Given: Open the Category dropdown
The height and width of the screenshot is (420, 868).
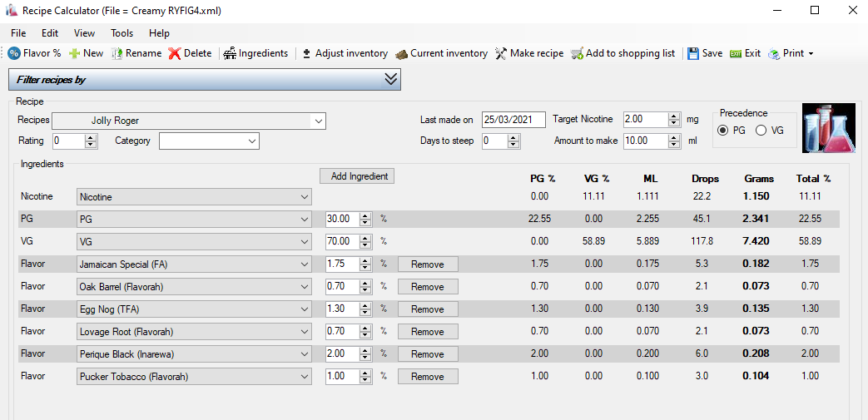Looking at the screenshot, I should tap(209, 141).
